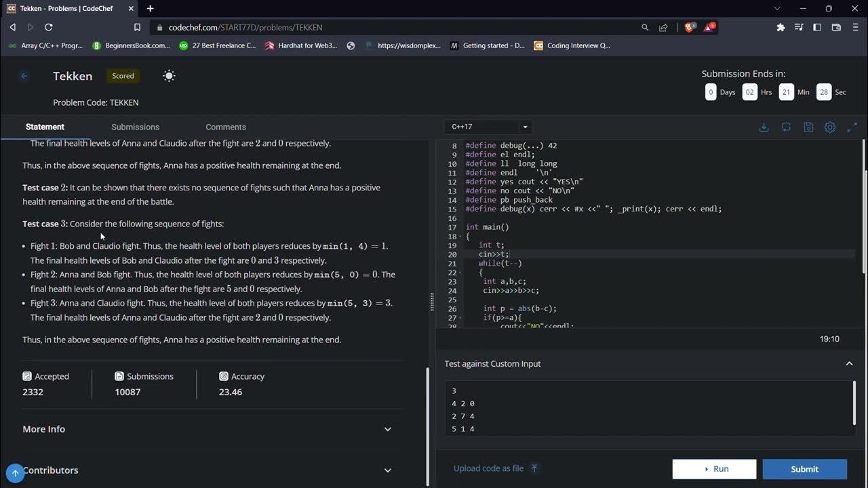Open Brave Rewards triangle icon

pyautogui.click(x=709, y=27)
